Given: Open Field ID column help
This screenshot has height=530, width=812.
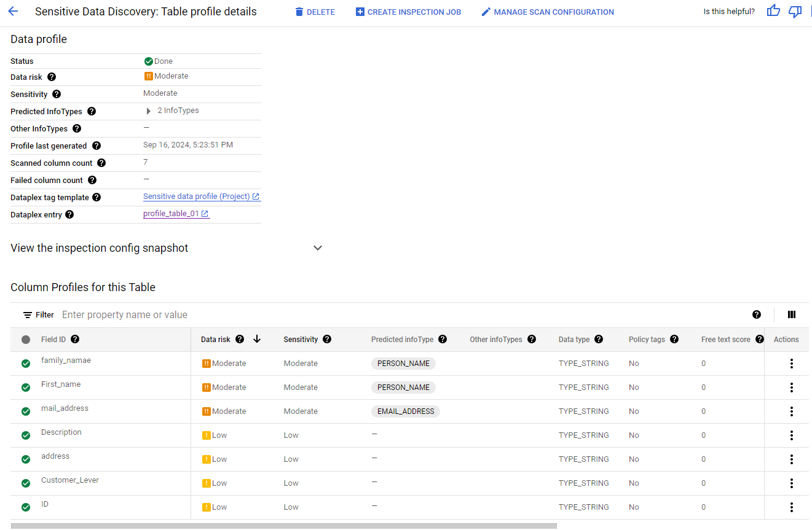Looking at the screenshot, I should [75, 340].
